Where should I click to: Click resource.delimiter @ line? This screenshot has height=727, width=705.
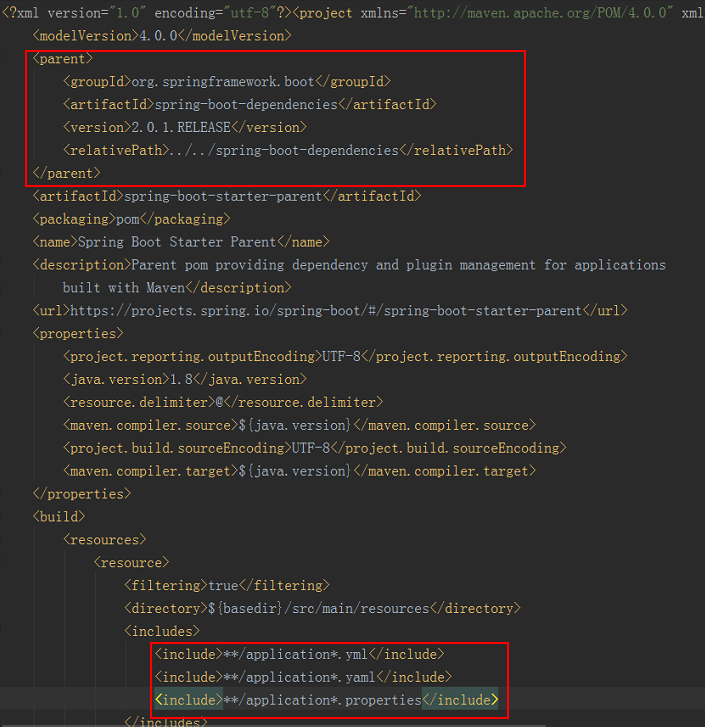tap(223, 402)
